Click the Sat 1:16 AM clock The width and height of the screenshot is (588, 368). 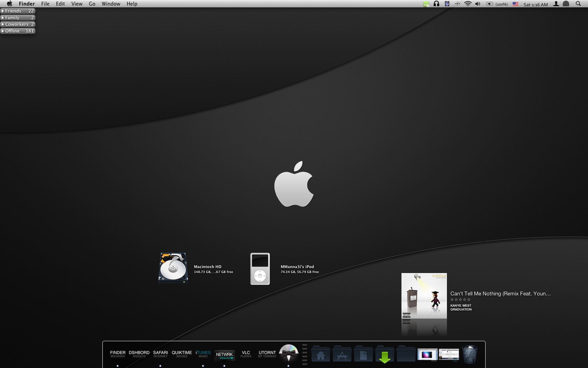535,5
